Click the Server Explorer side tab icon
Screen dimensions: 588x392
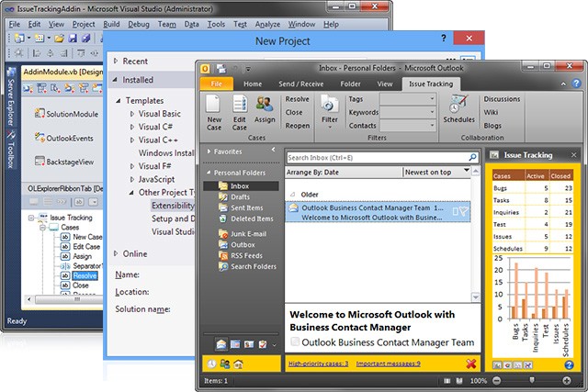pyautogui.click(x=11, y=73)
